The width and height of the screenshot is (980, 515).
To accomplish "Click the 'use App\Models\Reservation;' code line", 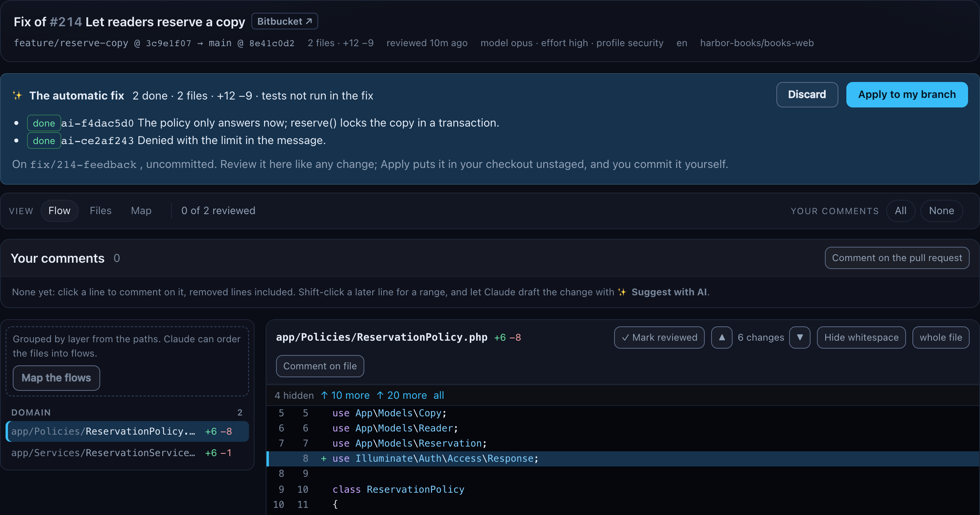I will [x=622, y=443].
